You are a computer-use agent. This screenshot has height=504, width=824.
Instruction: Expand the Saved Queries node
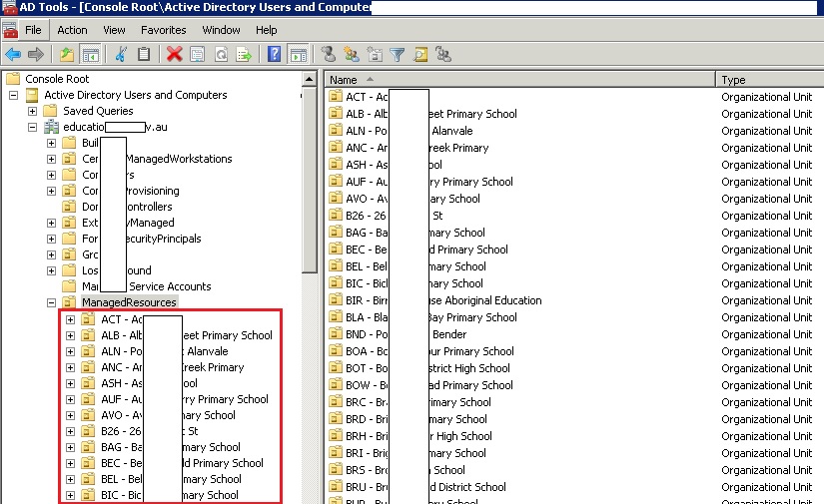(33, 111)
